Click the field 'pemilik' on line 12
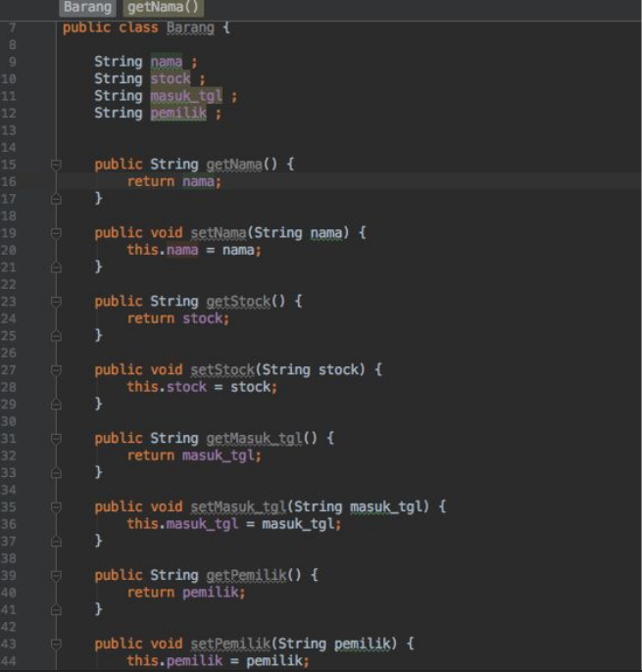This screenshot has width=642, height=672. [x=178, y=114]
